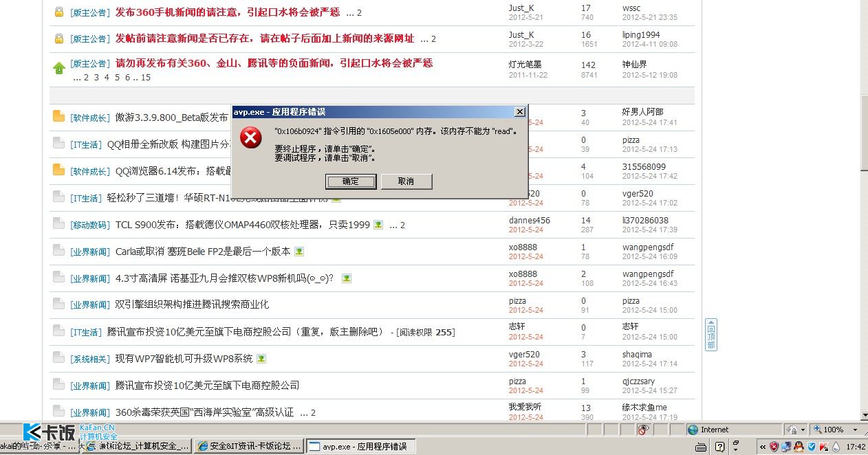Click the popup blocker icon in the status bar
Image resolution: width=868 pixels, height=455 pixels.
[x=644, y=430]
